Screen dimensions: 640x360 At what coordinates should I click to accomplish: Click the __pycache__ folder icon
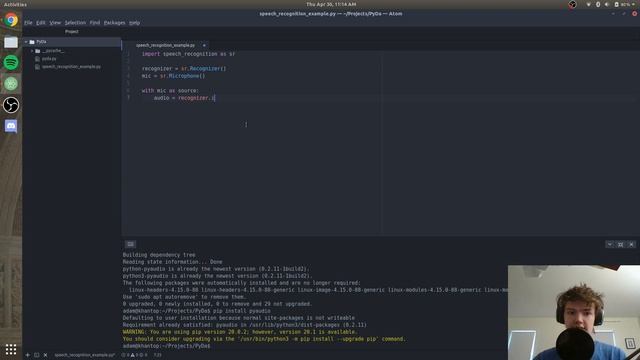tap(38, 51)
